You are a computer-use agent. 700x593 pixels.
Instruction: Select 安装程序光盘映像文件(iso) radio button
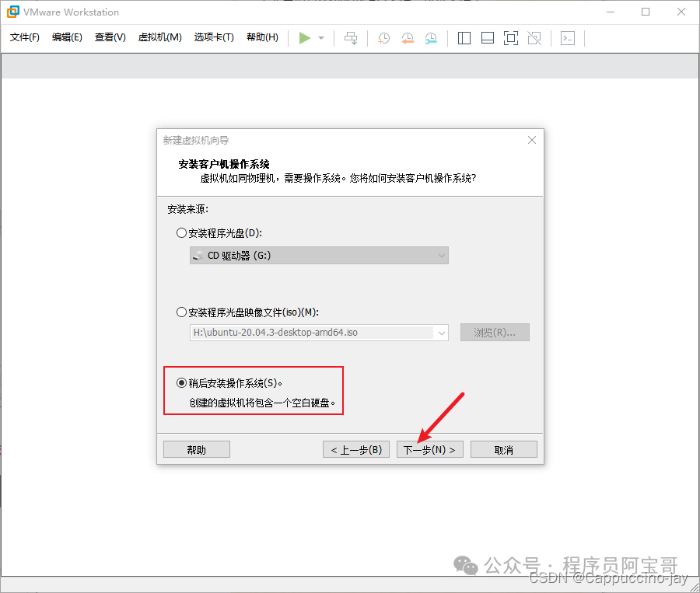(x=181, y=312)
